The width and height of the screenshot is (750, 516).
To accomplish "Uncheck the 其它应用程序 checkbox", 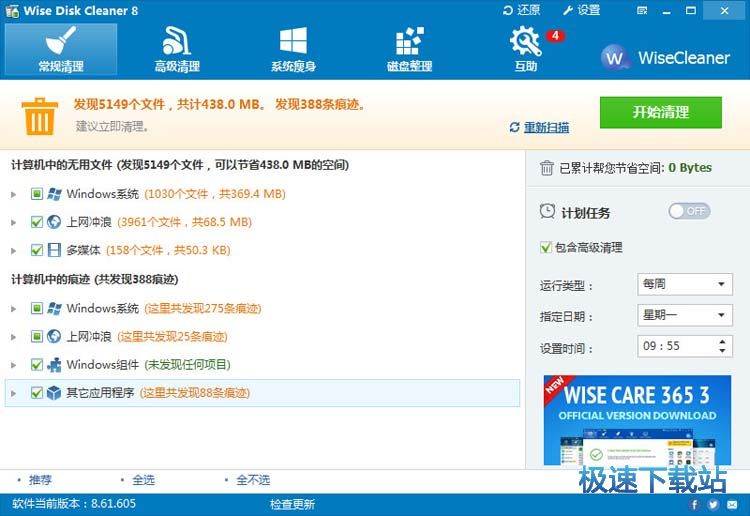I will click(x=37, y=393).
